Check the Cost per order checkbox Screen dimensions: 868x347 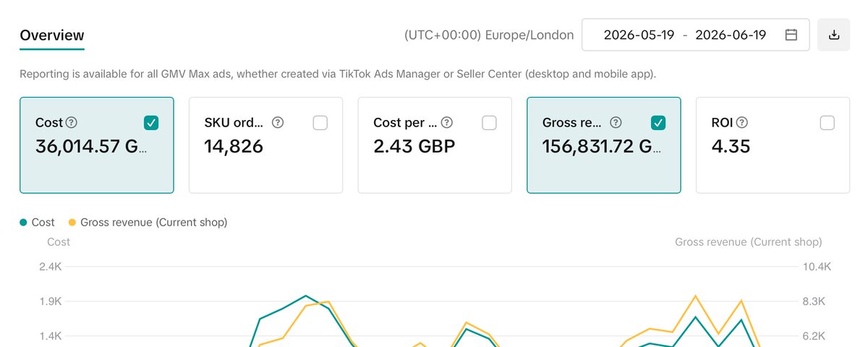tap(489, 123)
